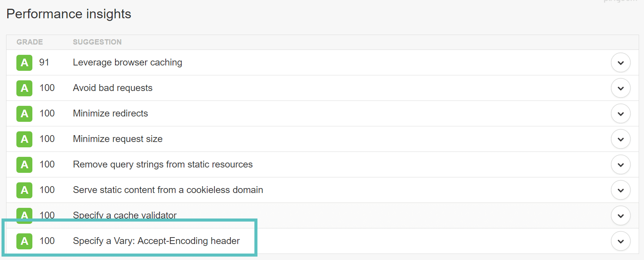Click the A grade icon for Minimize redirects

coord(24,113)
